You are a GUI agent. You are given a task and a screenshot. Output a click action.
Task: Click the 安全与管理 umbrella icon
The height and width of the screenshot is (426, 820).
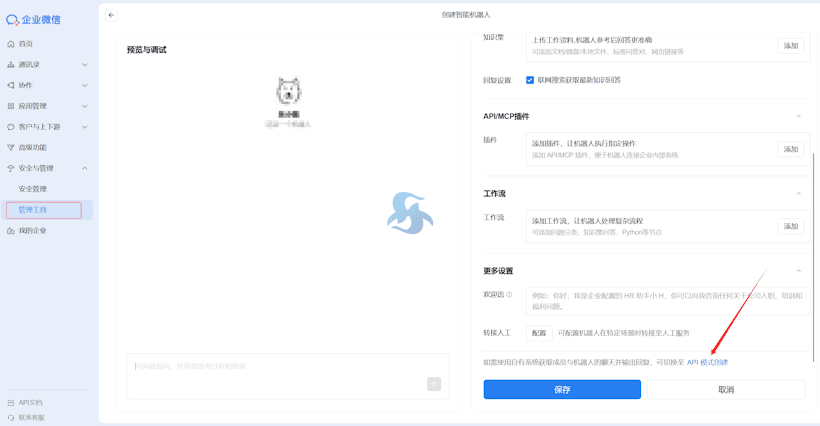click(x=10, y=168)
